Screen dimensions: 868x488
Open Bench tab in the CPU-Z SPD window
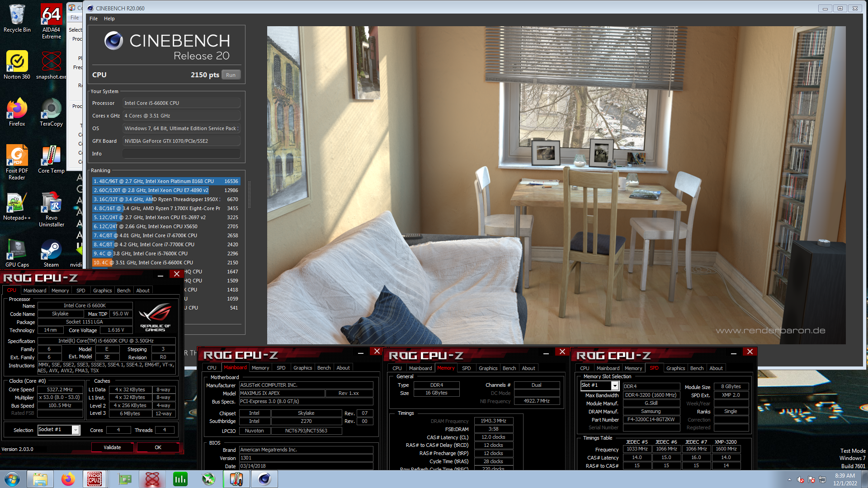(x=697, y=368)
